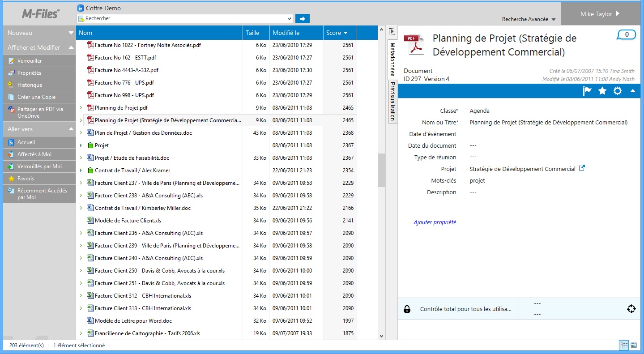
Task: Click the blue search arrow button
Action: point(303,18)
